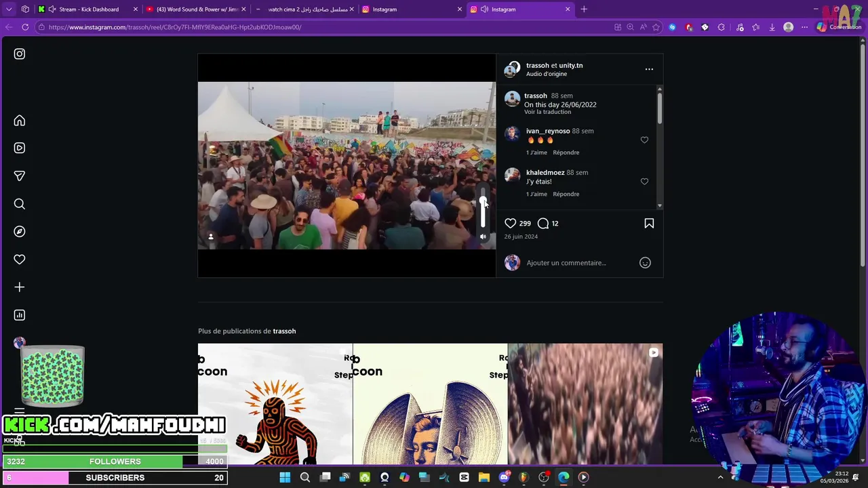
Task: Open comments via speech bubble icon
Action: (x=543, y=223)
